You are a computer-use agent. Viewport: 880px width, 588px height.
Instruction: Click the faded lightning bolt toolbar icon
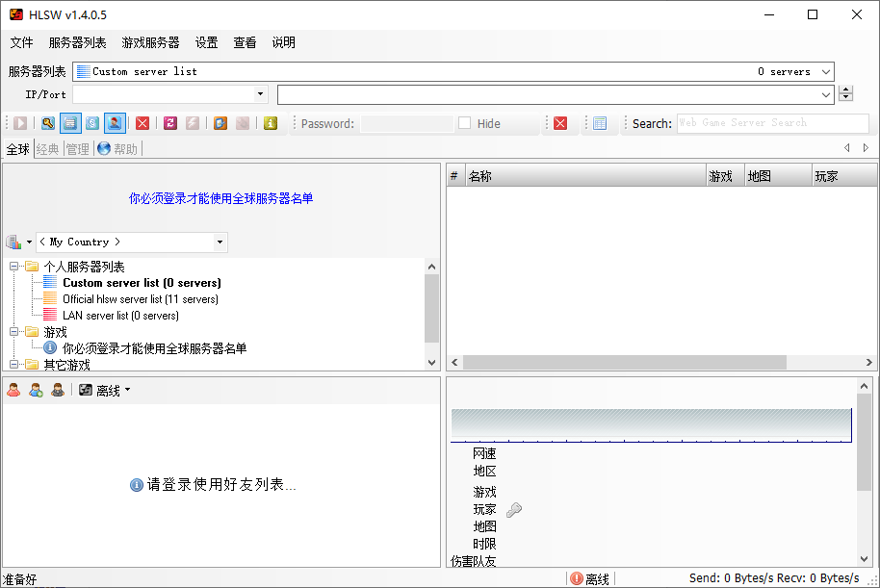(193, 123)
